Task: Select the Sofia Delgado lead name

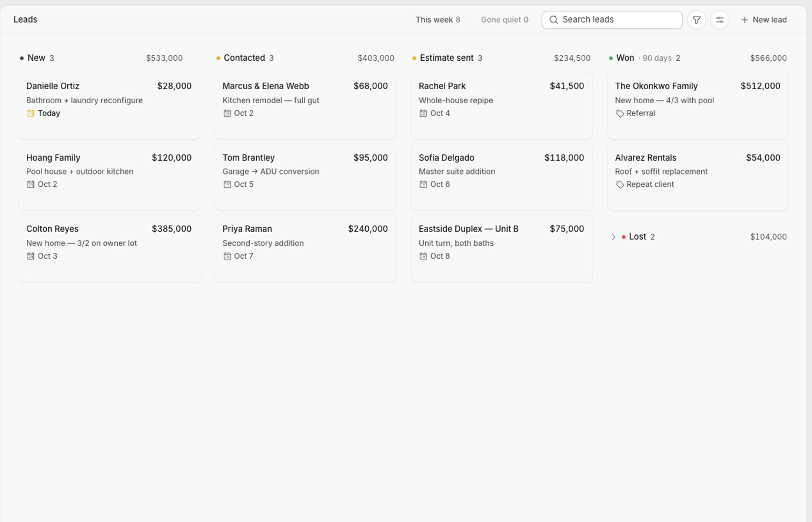Action: [x=446, y=158]
